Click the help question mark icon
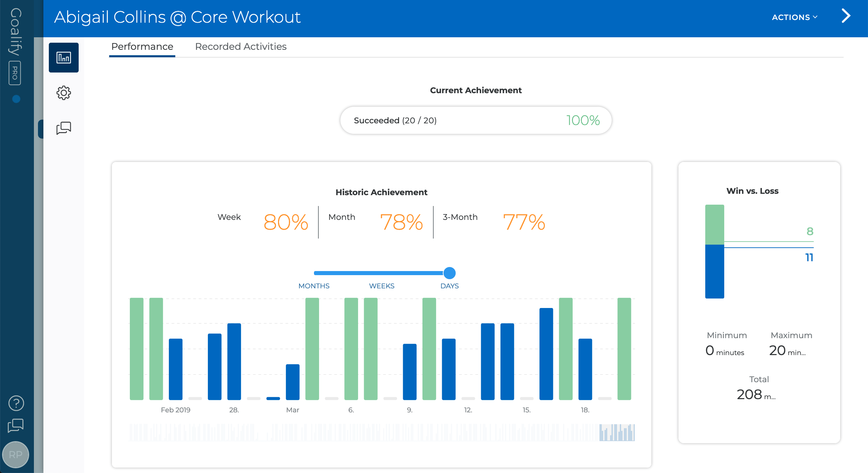 coord(16,403)
